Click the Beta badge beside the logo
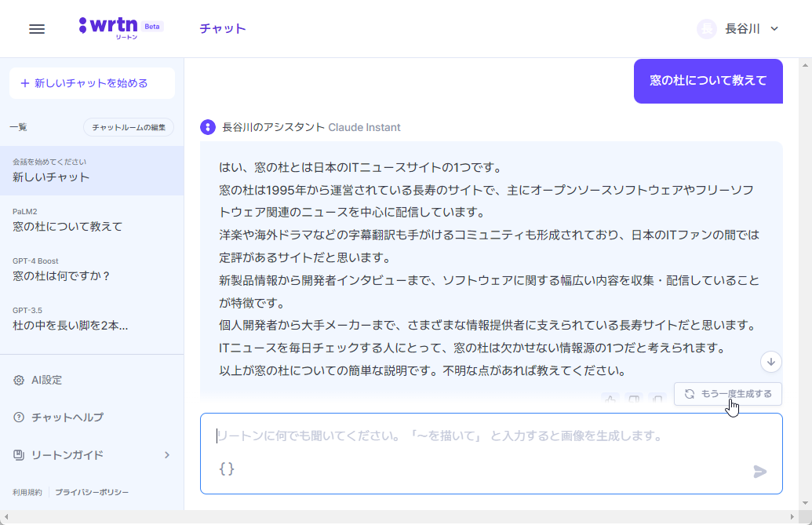The image size is (812, 525). tap(152, 27)
